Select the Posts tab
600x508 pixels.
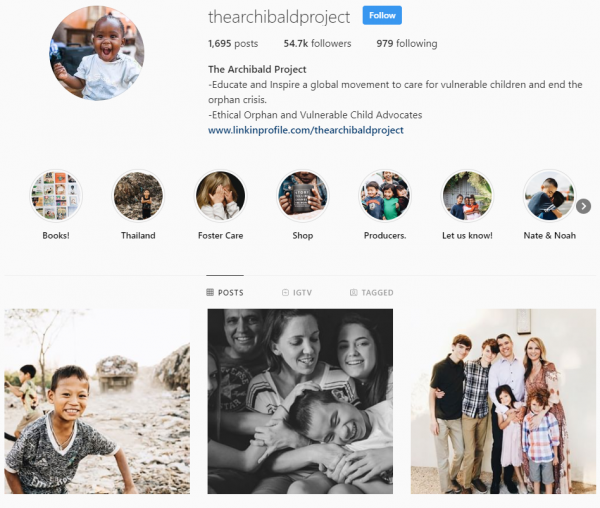click(225, 293)
